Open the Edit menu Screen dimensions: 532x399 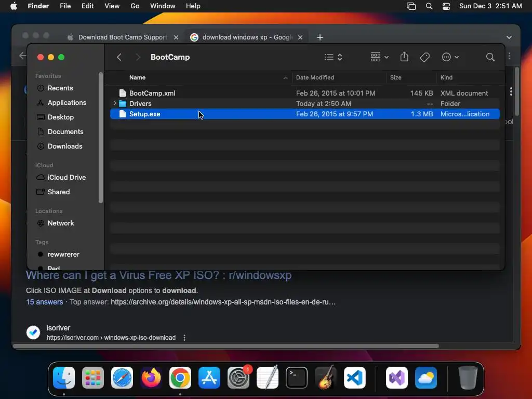(87, 6)
